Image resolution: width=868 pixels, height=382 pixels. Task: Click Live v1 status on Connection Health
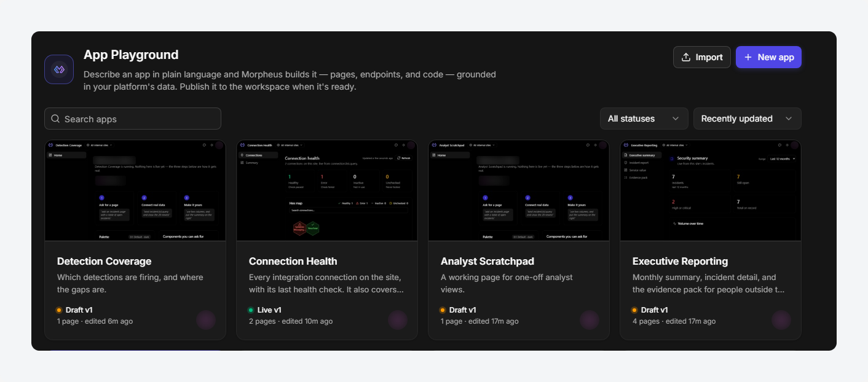tap(265, 310)
